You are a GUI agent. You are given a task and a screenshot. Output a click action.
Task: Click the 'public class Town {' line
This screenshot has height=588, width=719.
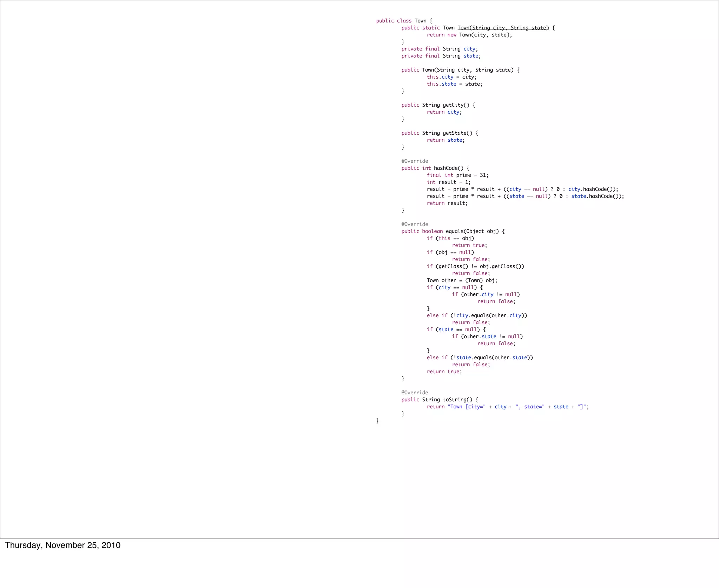(x=404, y=21)
